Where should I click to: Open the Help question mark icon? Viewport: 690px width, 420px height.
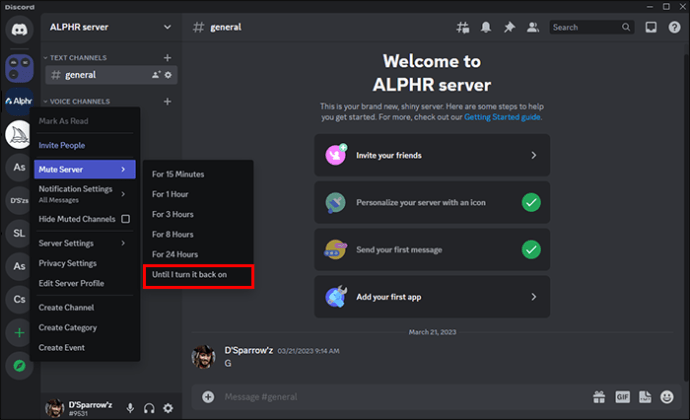click(x=674, y=27)
